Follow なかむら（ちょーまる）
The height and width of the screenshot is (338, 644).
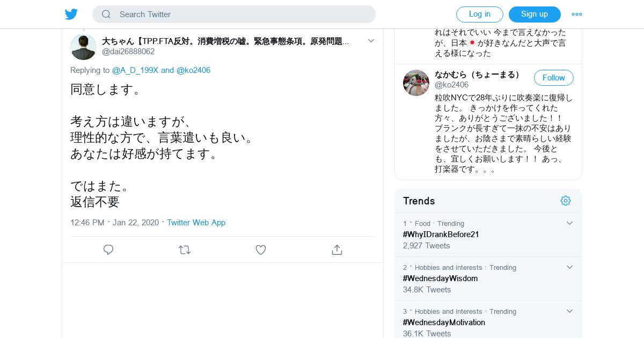pyautogui.click(x=554, y=78)
